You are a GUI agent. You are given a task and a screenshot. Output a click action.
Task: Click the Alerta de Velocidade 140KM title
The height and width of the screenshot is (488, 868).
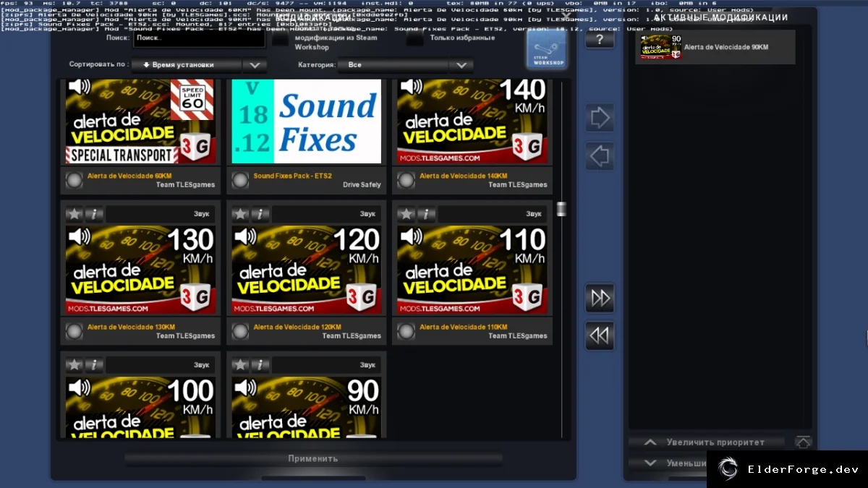[464, 176]
